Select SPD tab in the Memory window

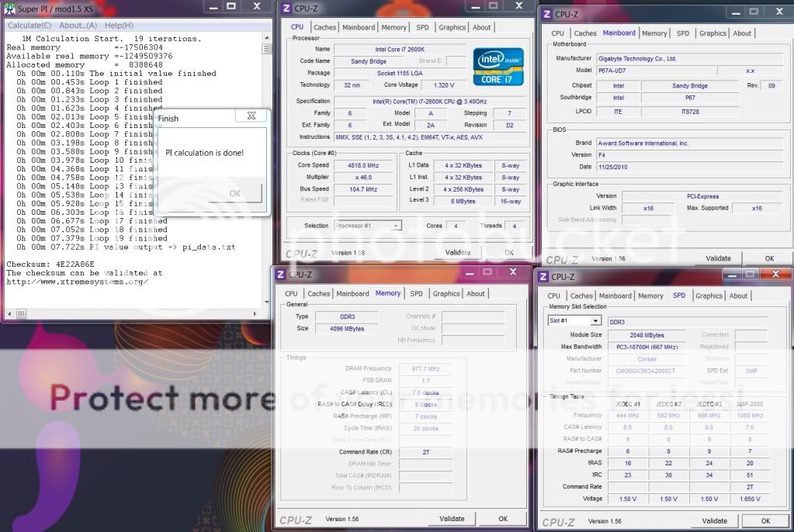coord(417,294)
